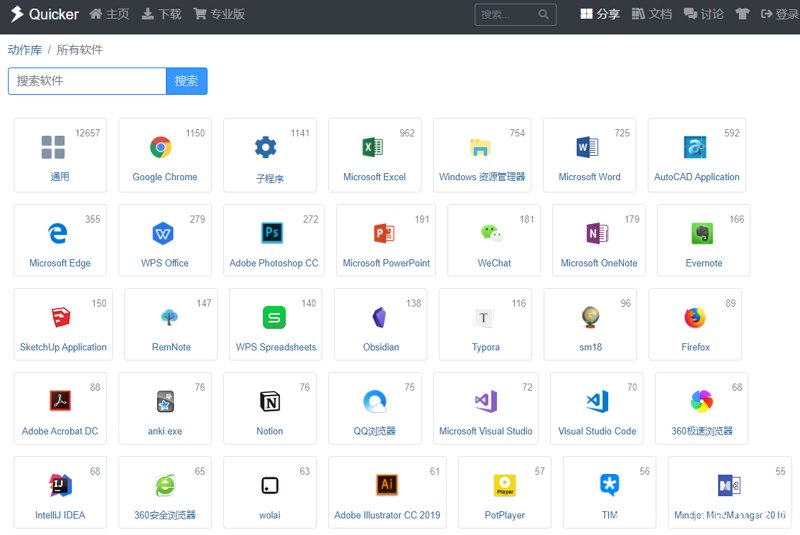This screenshot has height=535, width=800.
Task: Click the t-shirt icon in navbar
Action: click(x=742, y=14)
